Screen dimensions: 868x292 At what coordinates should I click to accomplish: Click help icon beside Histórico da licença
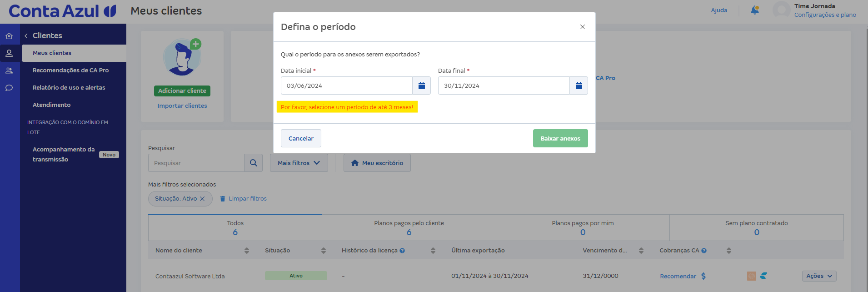[402, 251]
